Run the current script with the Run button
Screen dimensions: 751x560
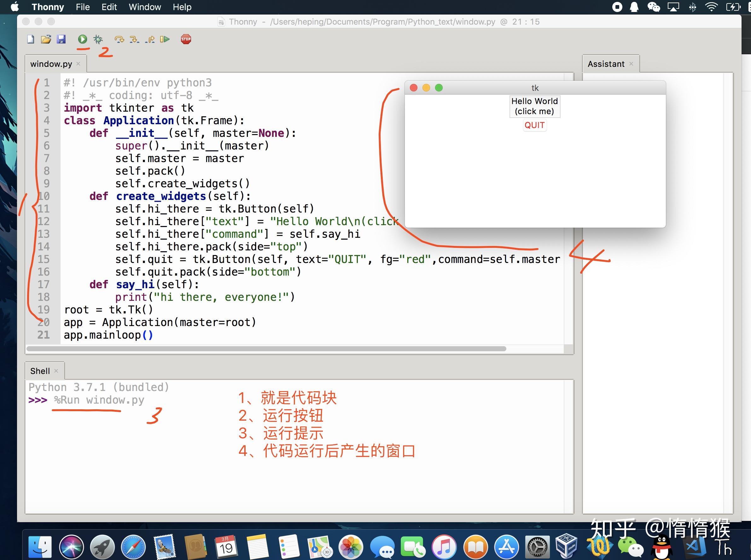[x=83, y=39]
